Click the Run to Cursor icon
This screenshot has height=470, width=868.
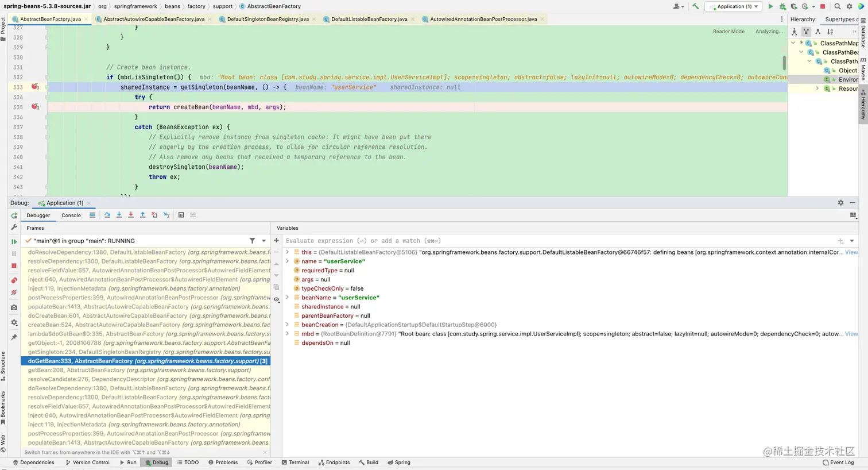pyautogui.click(x=166, y=215)
